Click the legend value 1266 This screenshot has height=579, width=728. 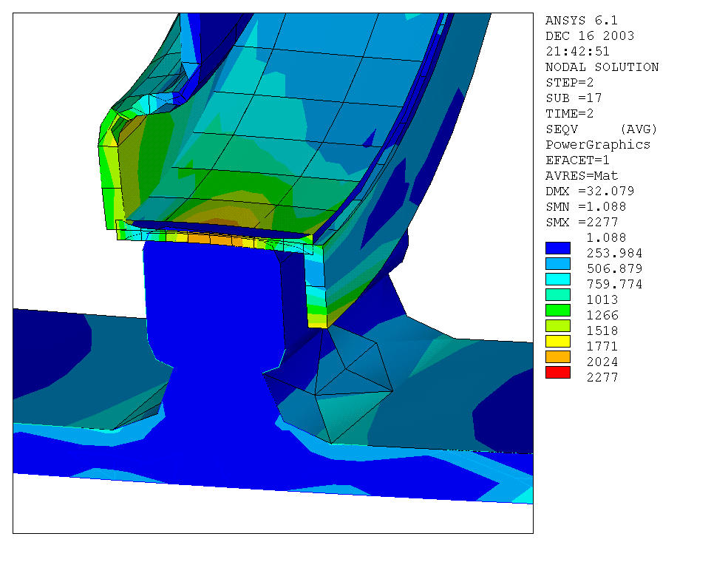point(602,316)
